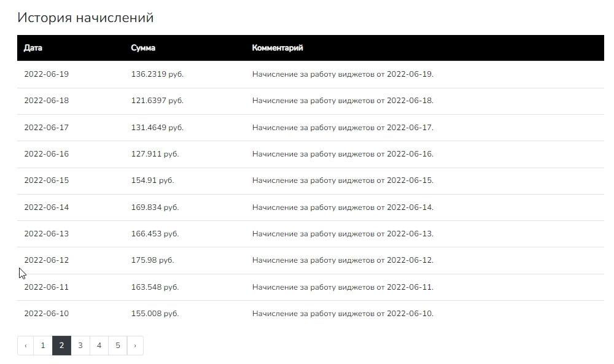Click the Сумма column header
614x364 pixels.
click(x=143, y=48)
